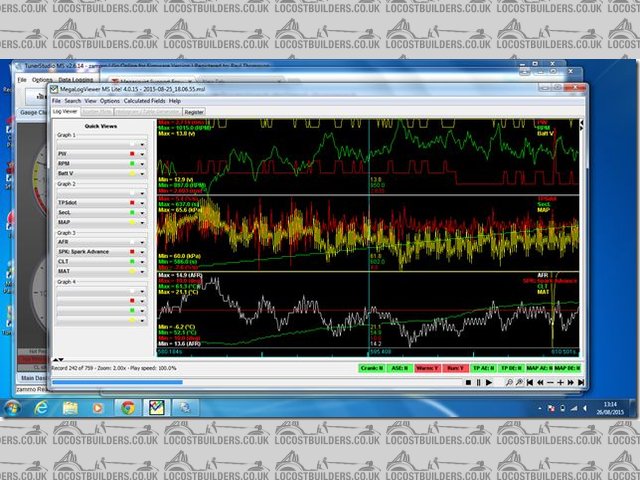Screen dimensions: 640x480
Task: Click the Crank status indicator
Action: (x=374, y=368)
